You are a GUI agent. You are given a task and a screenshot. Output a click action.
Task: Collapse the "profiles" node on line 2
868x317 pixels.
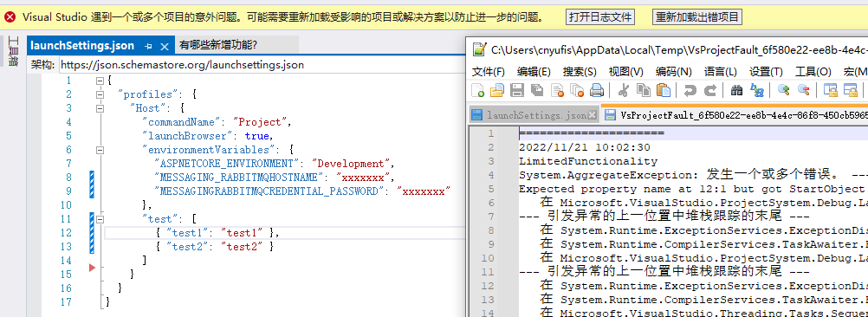click(100, 94)
